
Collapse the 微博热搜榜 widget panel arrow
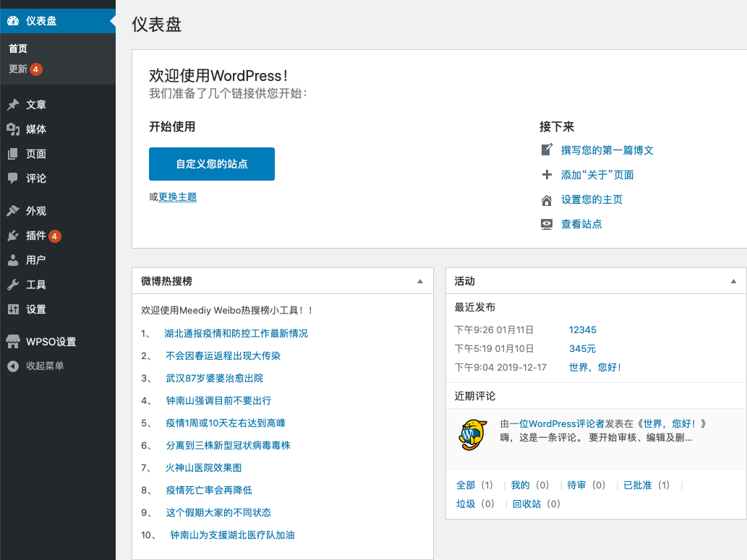[x=420, y=281]
